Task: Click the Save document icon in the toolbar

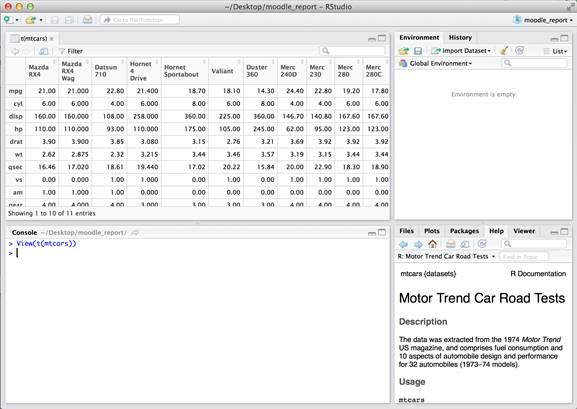Action: [x=54, y=20]
